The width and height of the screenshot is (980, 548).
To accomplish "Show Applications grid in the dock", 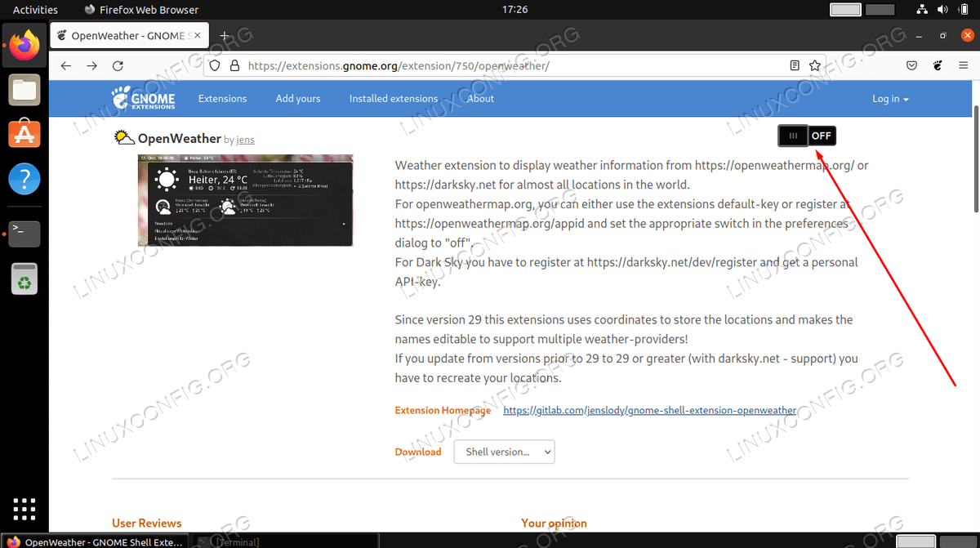I will (24, 508).
